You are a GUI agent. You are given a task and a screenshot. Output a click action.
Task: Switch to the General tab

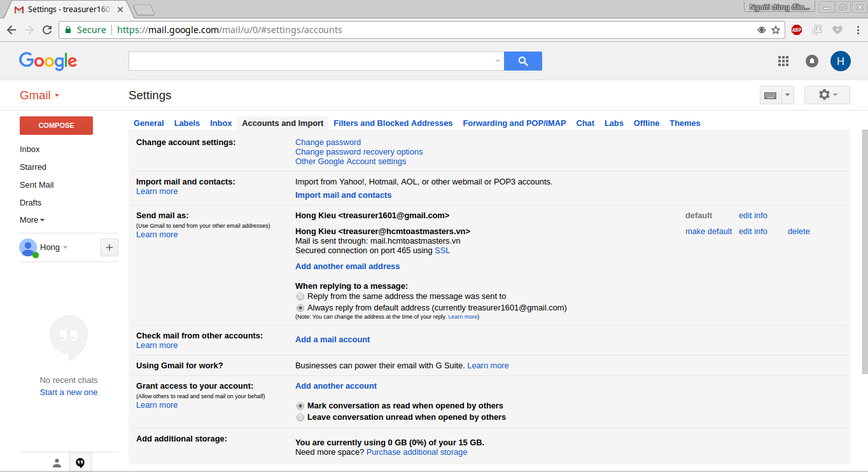[149, 123]
